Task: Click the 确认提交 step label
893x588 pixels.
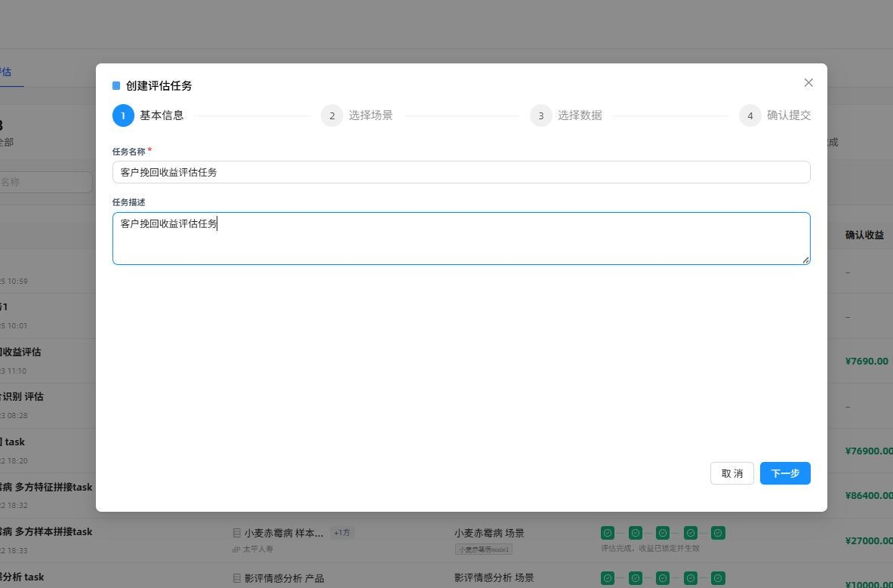Action: coord(789,115)
